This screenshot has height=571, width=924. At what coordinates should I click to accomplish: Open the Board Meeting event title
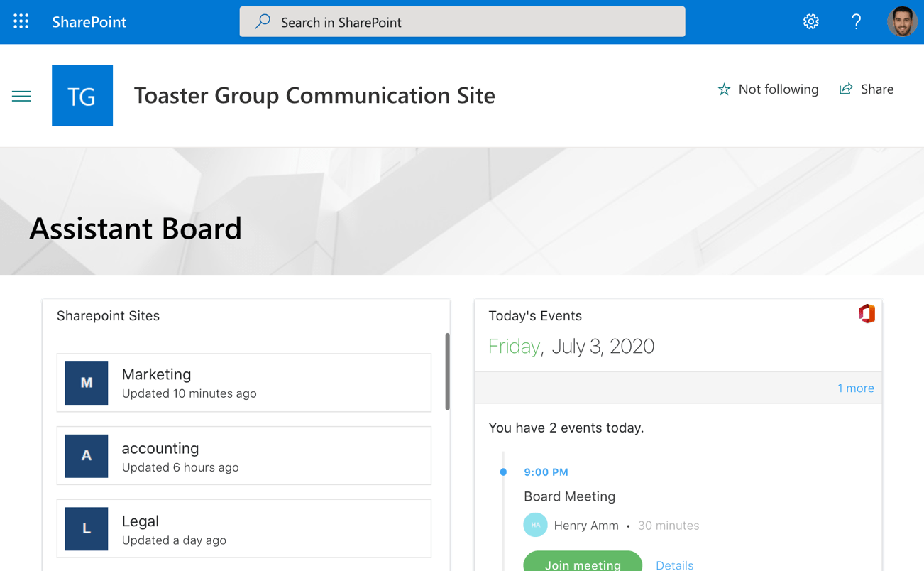[569, 496]
